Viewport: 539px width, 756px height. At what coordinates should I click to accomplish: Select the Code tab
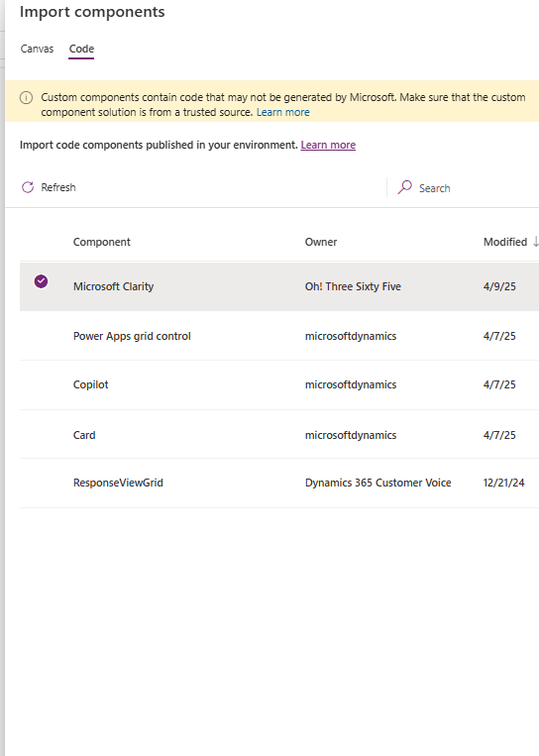(81, 49)
